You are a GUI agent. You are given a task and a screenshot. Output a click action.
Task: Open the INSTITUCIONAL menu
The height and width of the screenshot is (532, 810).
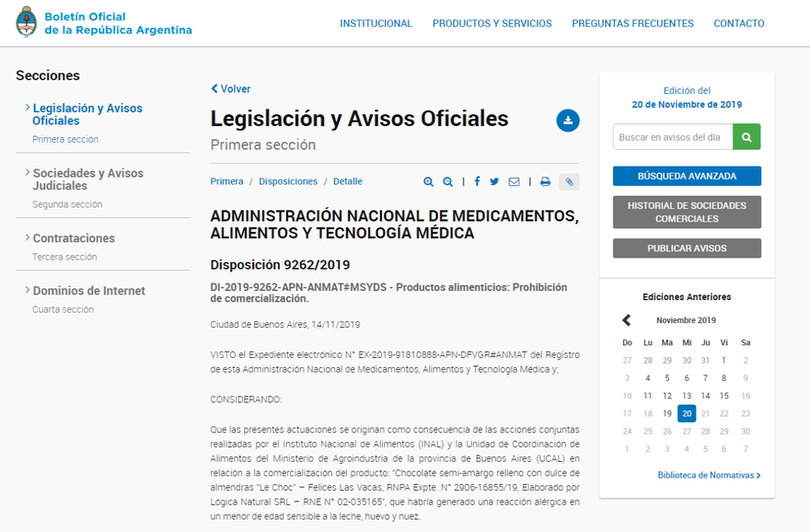coord(376,23)
